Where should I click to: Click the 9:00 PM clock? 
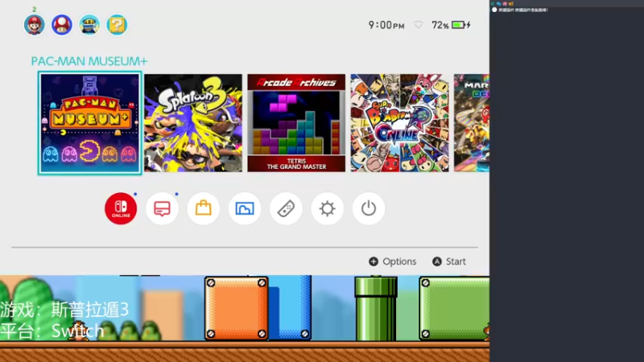pyautogui.click(x=386, y=25)
